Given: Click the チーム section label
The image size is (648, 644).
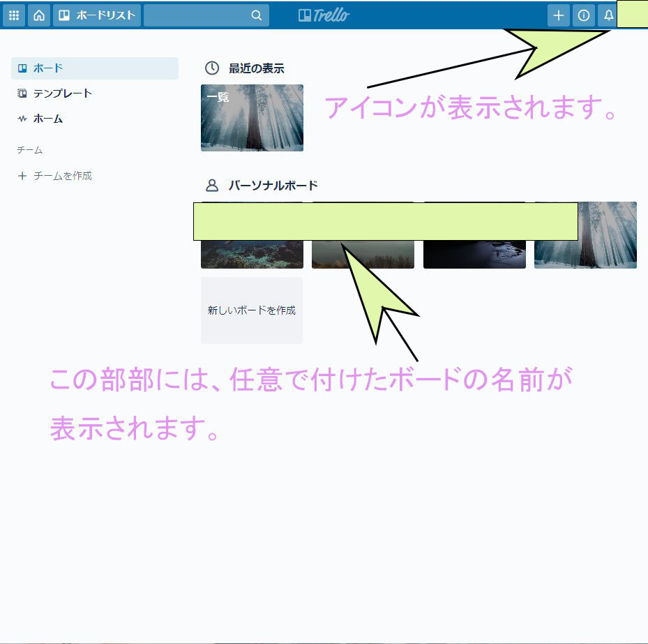Looking at the screenshot, I should click(x=29, y=149).
